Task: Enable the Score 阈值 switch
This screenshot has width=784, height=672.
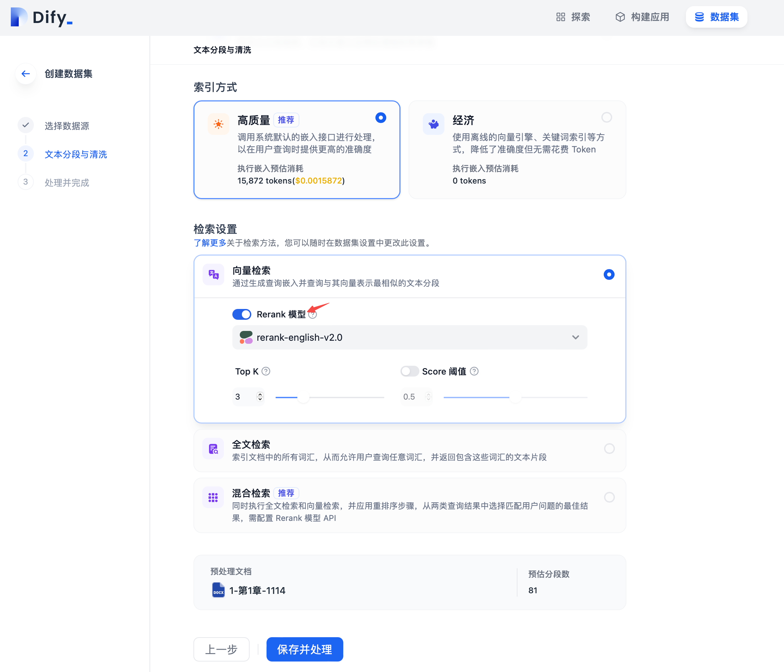Action: point(410,371)
